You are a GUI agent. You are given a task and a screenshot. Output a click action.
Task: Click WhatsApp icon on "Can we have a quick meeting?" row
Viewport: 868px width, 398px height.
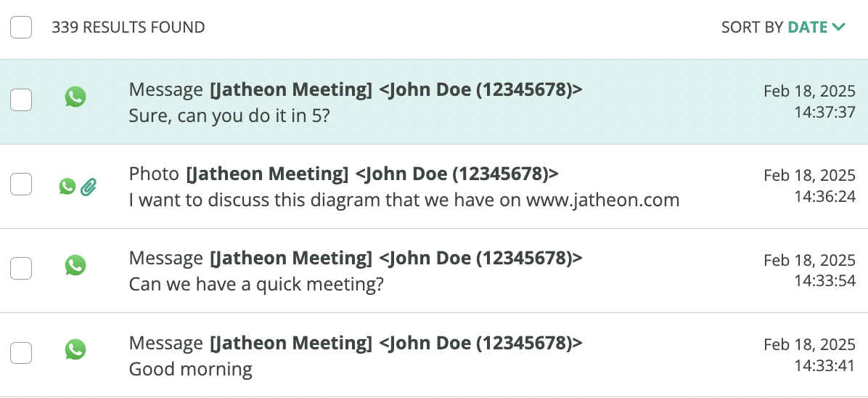75,266
